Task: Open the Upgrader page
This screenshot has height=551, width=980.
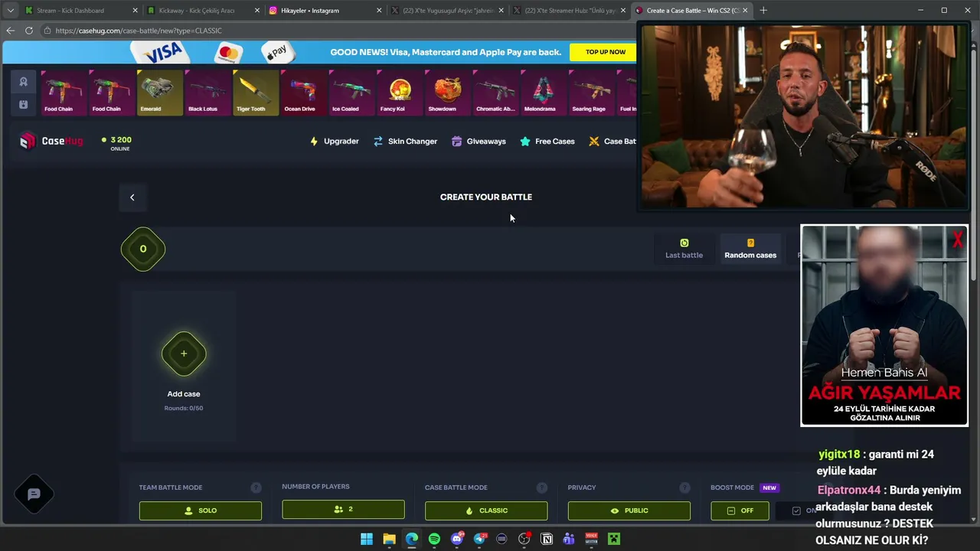Action: 334,142
